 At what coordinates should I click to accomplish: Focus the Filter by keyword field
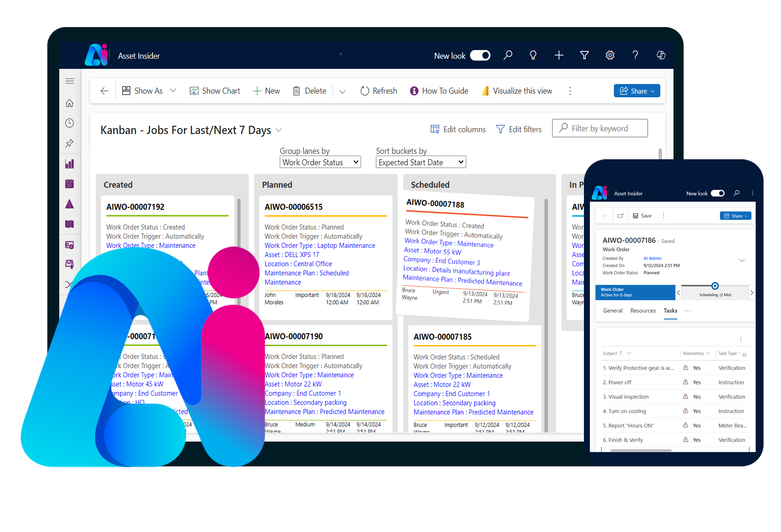600,128
